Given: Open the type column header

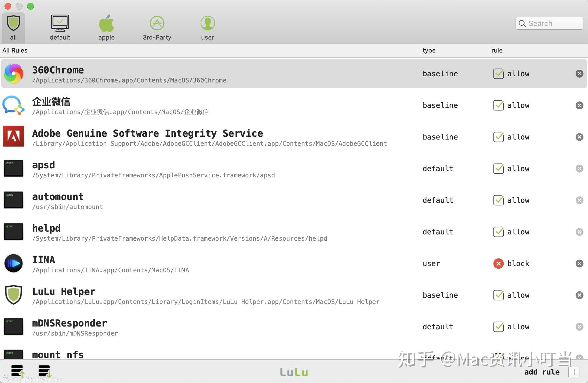Looking at the screenshot, I should point(429,50).
